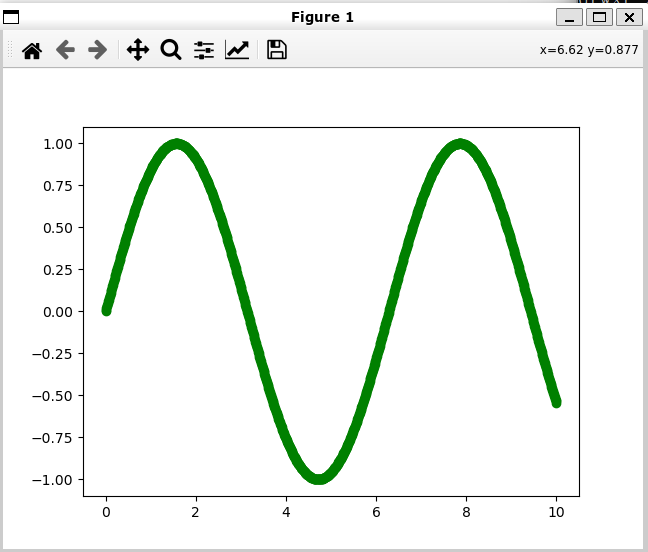The height and width of the screenshot is (552, 648).
Task: Click the x-axis tick label 6
Action: click(x=376, y=512)
